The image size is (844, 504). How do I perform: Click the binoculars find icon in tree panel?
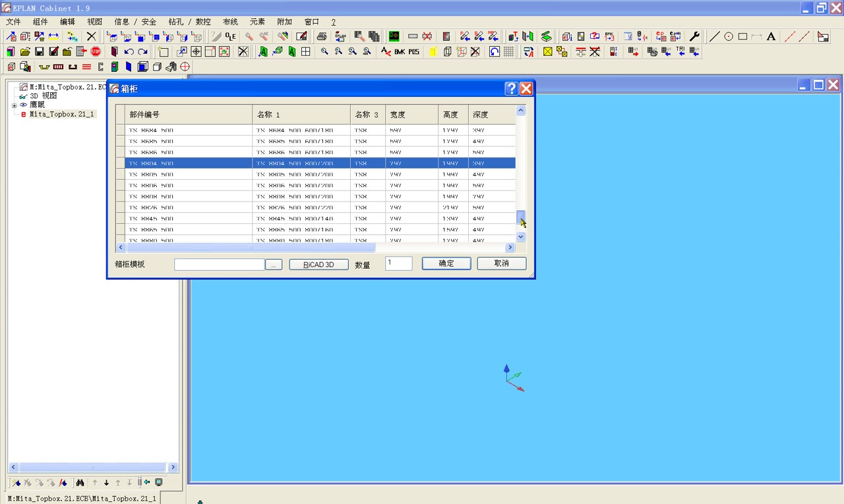(80, 482)
